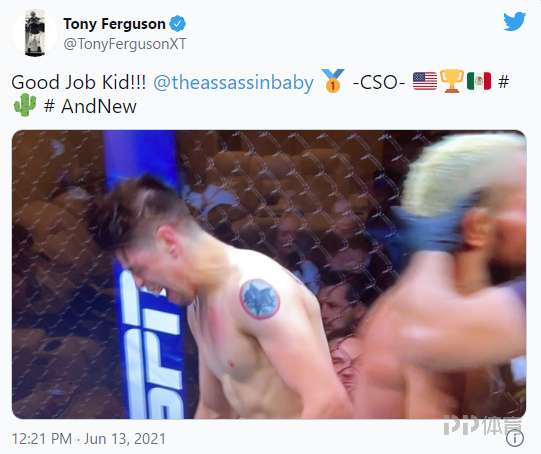Click the gold medal emoji
Viewport: 541px width, 454px height.
333,81
